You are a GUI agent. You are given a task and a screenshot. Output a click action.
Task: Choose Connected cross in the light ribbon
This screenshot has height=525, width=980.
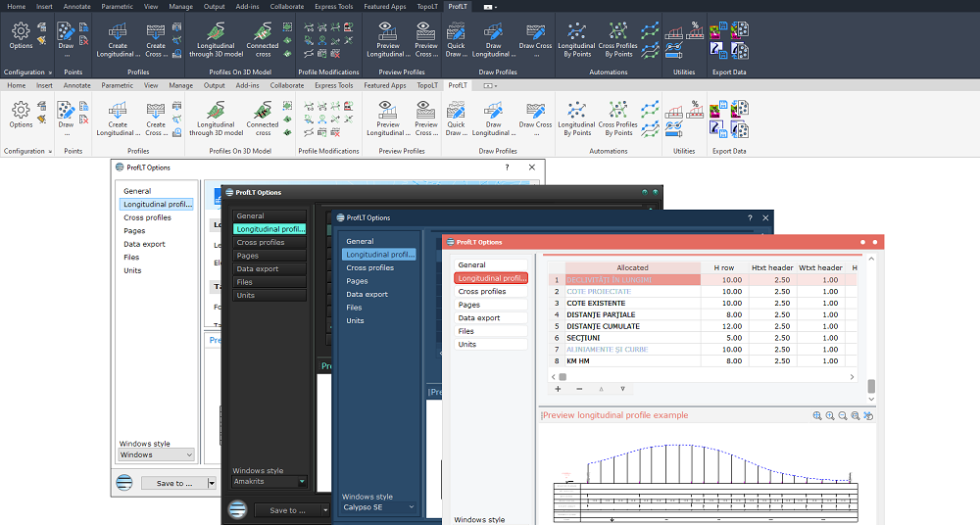263,119
